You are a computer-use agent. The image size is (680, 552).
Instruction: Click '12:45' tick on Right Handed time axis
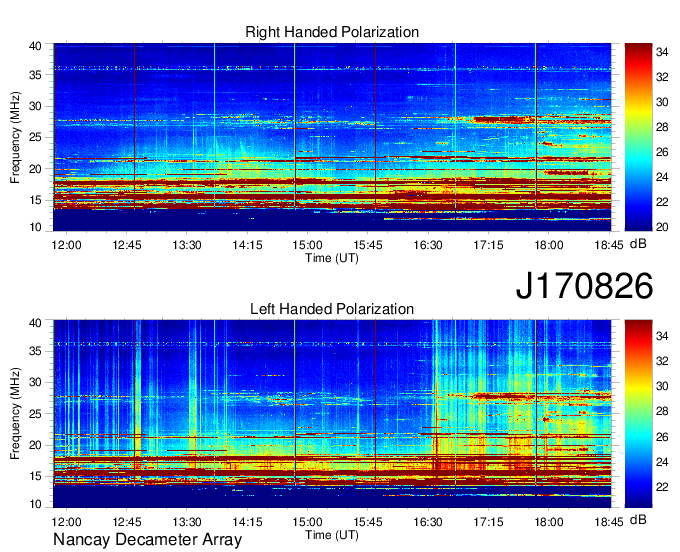(127, 245)
